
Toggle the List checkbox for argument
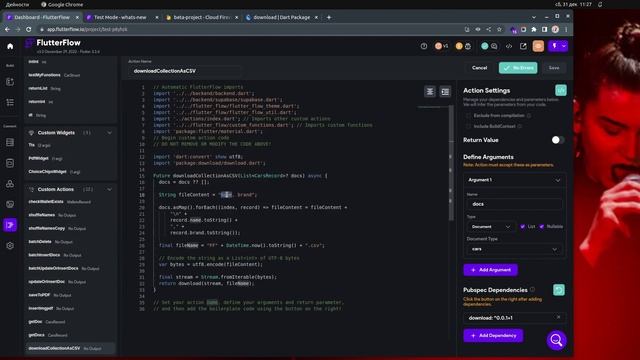click(x=522, y=227)
